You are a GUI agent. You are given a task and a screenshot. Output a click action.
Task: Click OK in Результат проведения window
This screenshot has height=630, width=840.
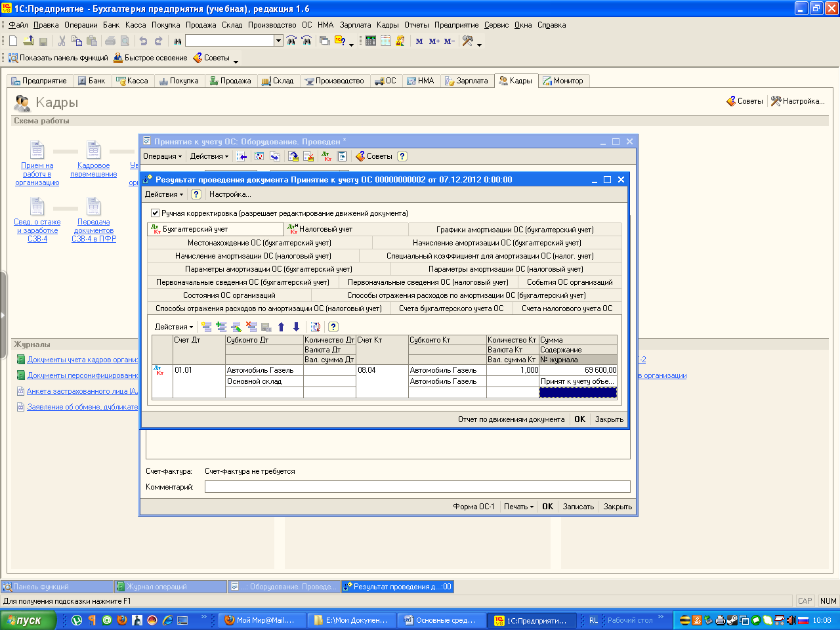(x=580, y=419)
